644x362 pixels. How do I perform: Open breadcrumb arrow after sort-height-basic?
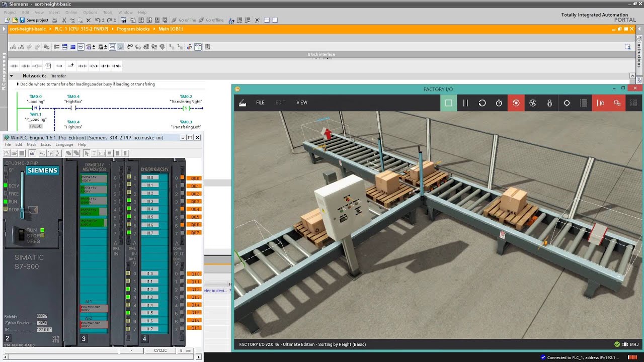(50, 29)
